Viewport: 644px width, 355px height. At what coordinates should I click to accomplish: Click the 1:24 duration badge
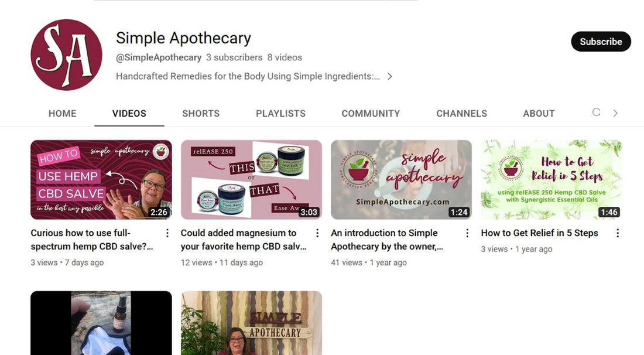(459, 212)
